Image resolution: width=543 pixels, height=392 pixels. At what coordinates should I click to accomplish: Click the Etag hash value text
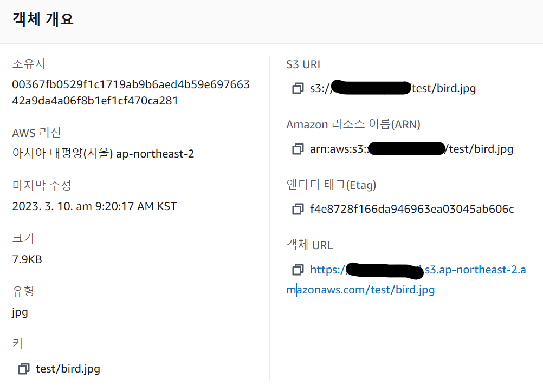coord(412,209)
